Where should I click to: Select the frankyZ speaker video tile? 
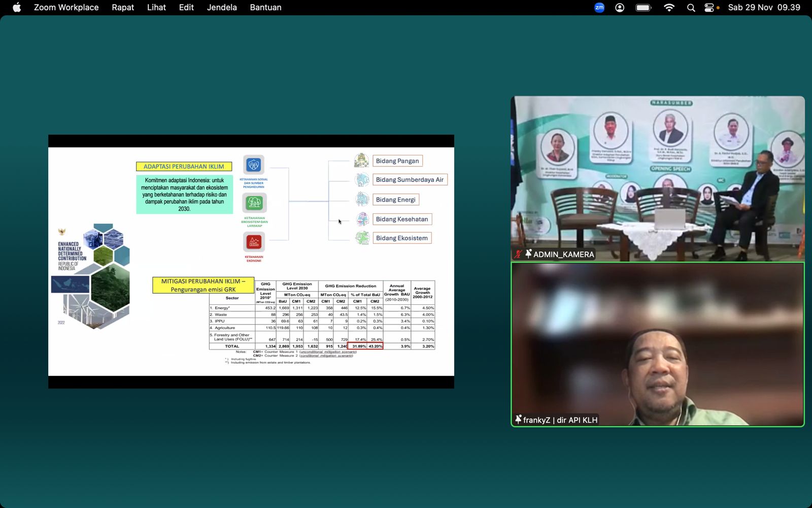[x=657, y=344]
